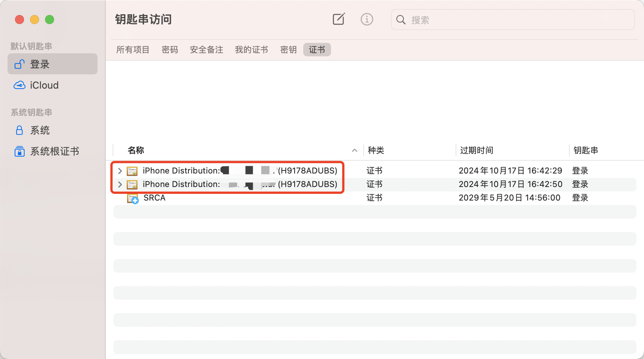Click the iCloud cloud key icon
Viewport: 644px width, 359px height.
click(x=20, y=85)
